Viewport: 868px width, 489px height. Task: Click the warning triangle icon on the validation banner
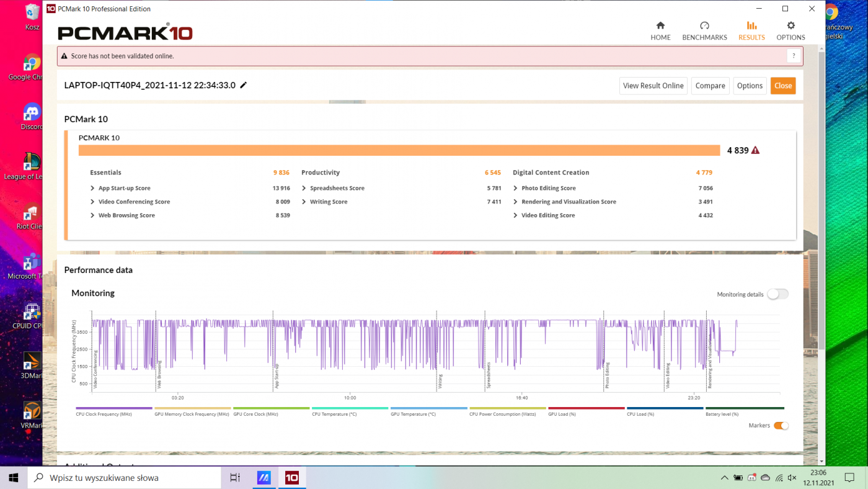[x=64, y=56]
